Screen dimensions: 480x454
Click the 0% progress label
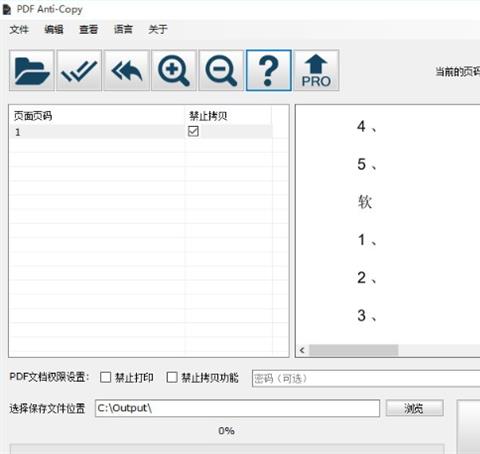coord(226,431)
